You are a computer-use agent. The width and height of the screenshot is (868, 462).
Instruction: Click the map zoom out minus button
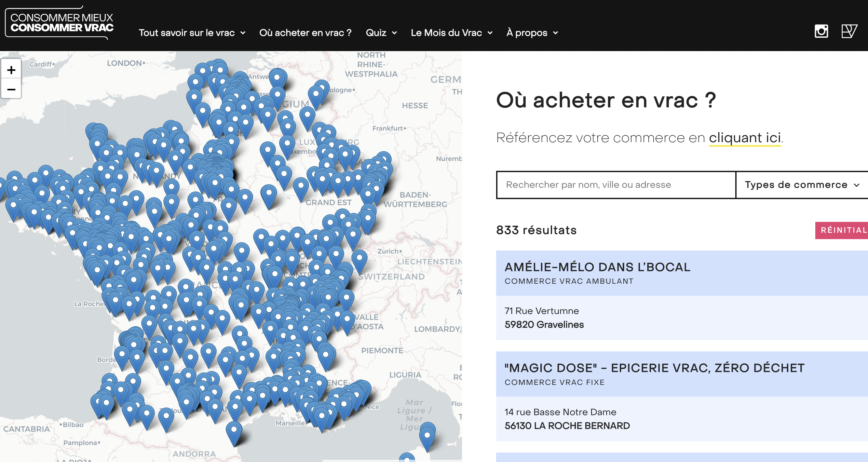pos(11,89)
